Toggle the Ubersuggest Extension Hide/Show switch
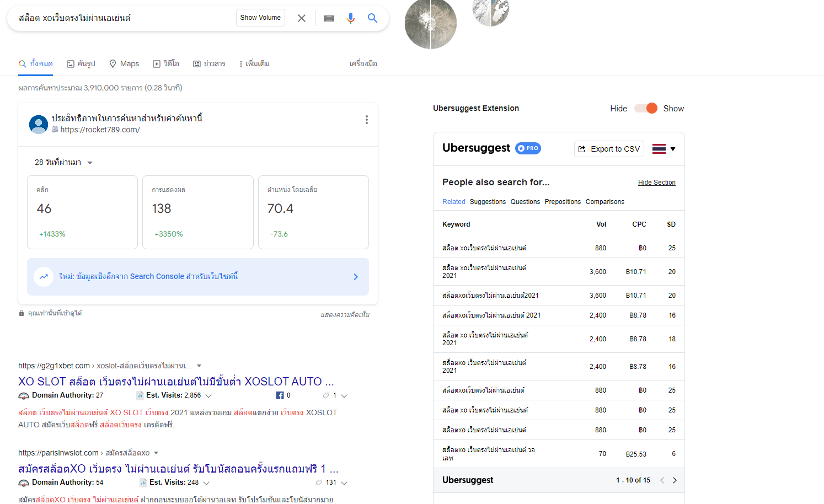 (x=645, y=108)
